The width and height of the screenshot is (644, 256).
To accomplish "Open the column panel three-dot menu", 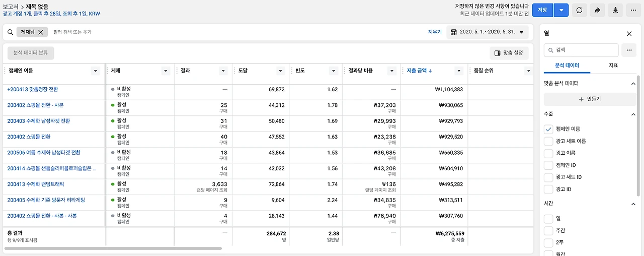I will click(x=629, y=50).
